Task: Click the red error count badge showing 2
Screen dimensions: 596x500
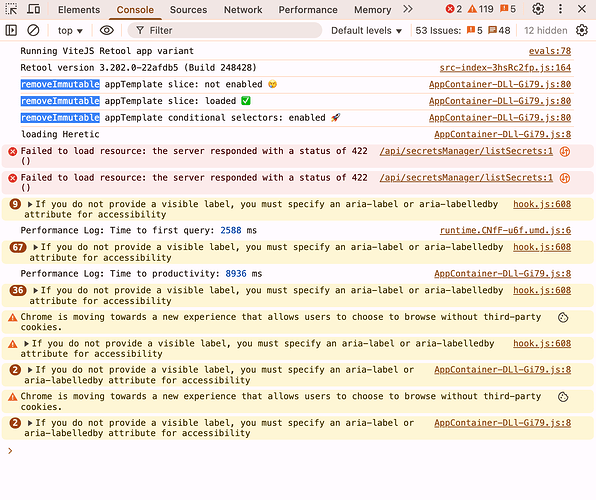Action: (x=454, y=9)
